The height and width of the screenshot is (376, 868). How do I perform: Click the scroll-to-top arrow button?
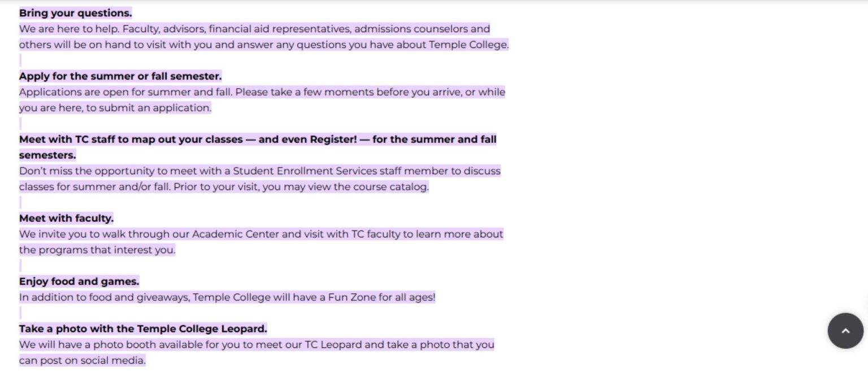click(x=845, y=331)
